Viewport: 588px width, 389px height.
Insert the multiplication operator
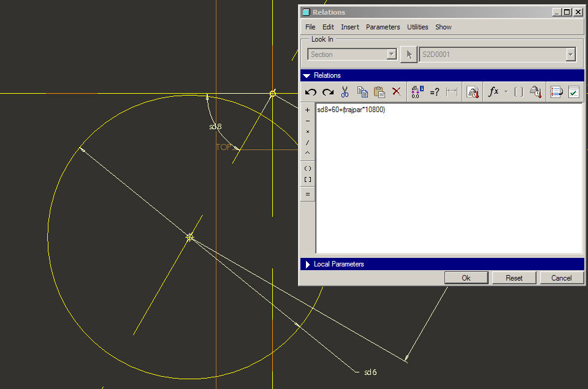[x=308, y=132]
